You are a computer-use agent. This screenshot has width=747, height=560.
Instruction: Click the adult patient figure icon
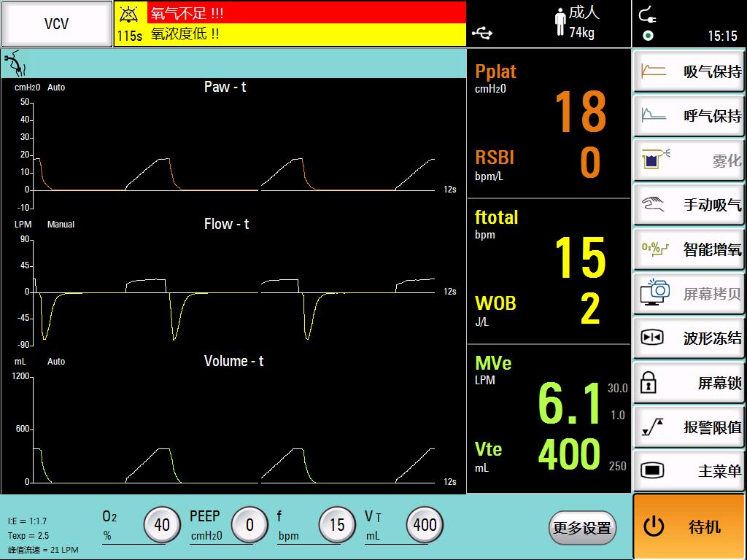560,23
